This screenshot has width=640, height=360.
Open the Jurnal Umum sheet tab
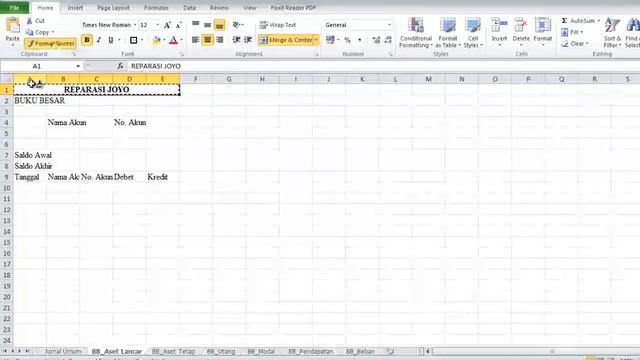[62, 351]
